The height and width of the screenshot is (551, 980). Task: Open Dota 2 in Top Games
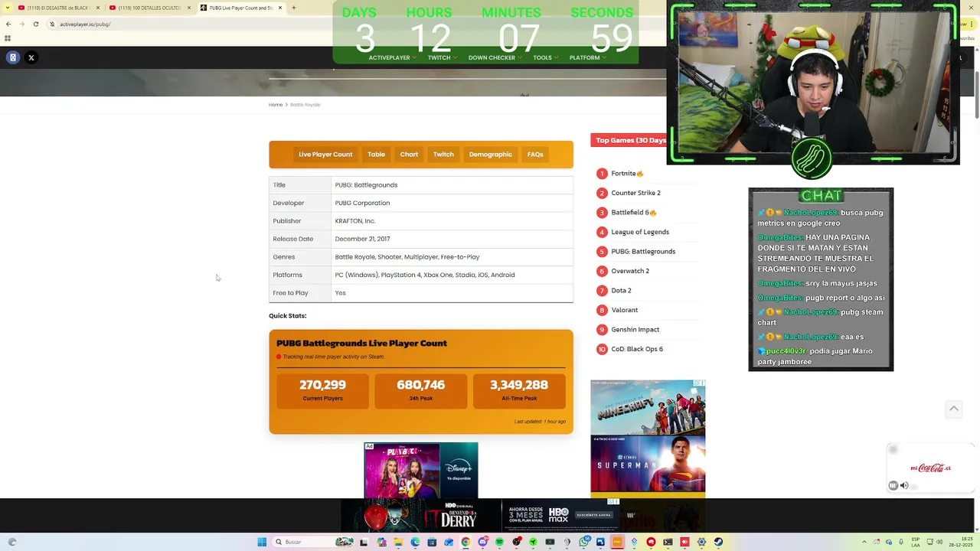tap(621, 290)
